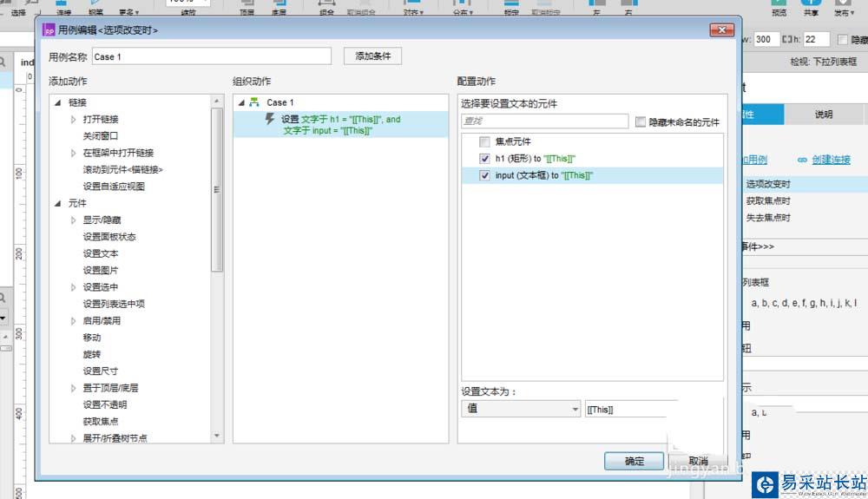868x499 pixels.
Task: Expand the 显示/隐藏 node
Action: pyautogui.click(x=73, y=220)
